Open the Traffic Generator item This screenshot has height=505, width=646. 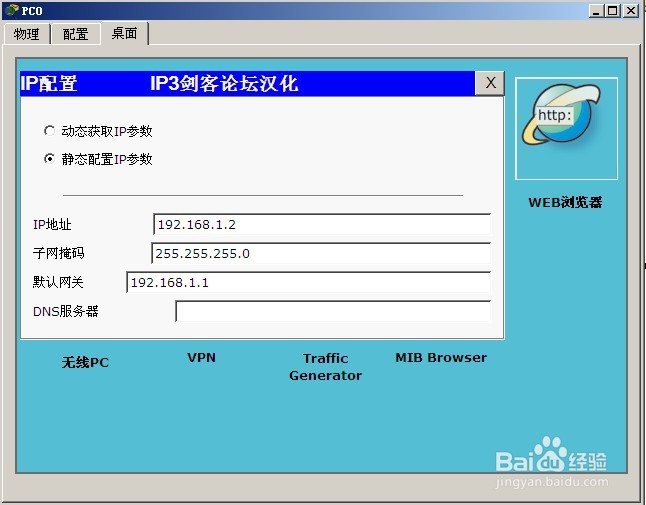pos(325,367)
